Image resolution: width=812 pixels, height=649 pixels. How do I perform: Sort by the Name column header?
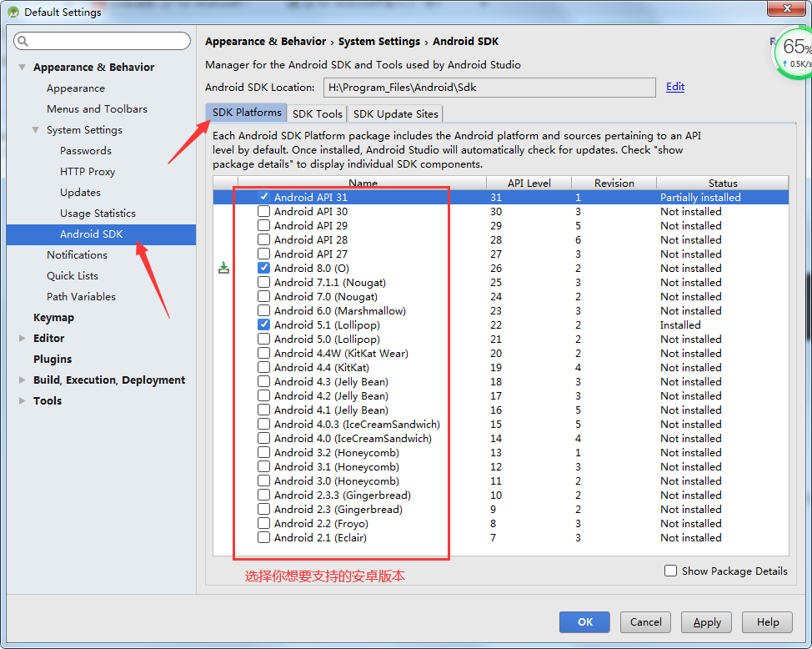point(363,183)
